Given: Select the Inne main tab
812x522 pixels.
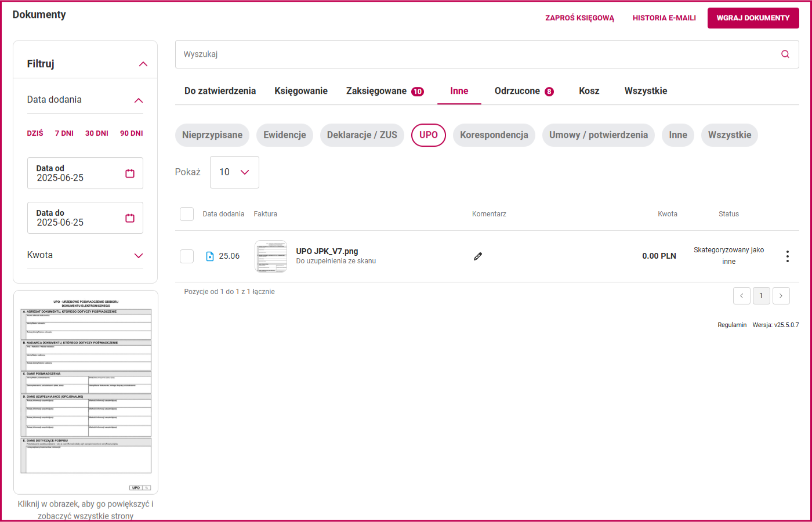Looking at the screenshot, I should (459, 91).
